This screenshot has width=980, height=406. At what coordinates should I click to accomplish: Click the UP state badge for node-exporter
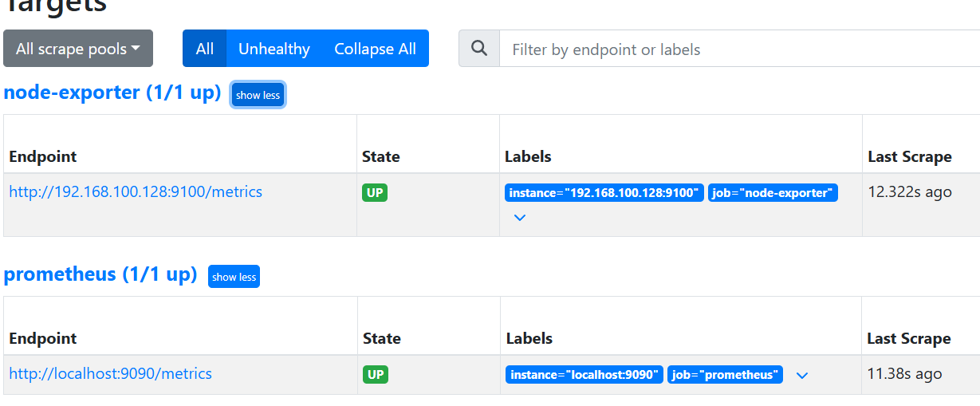tap(375, 193)
